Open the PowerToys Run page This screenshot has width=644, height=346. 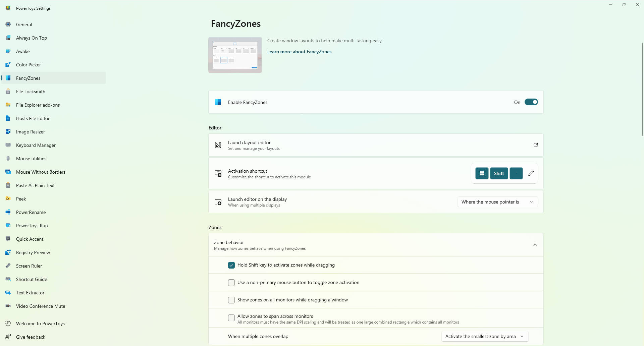click(x=32, y=226)
